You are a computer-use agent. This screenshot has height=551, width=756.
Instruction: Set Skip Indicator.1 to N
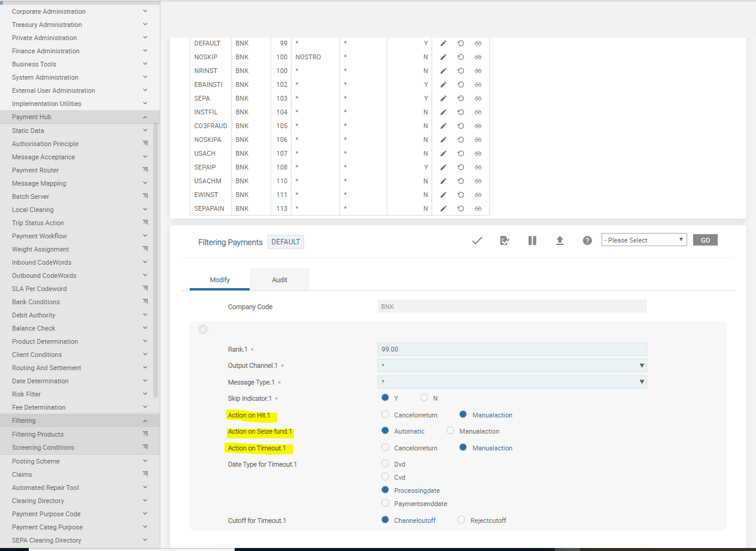424,398
